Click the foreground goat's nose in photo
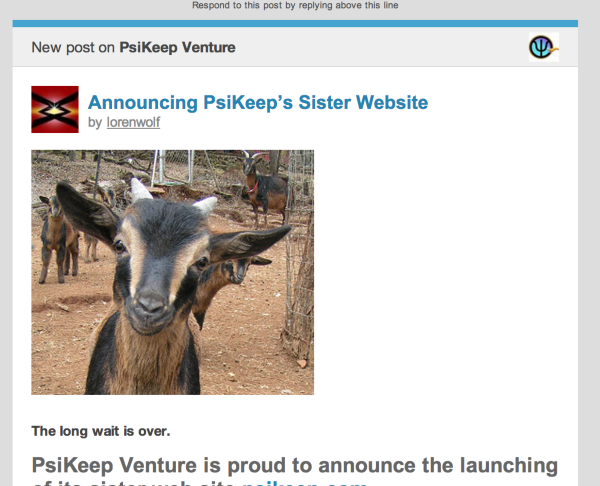 coord(152,302)
